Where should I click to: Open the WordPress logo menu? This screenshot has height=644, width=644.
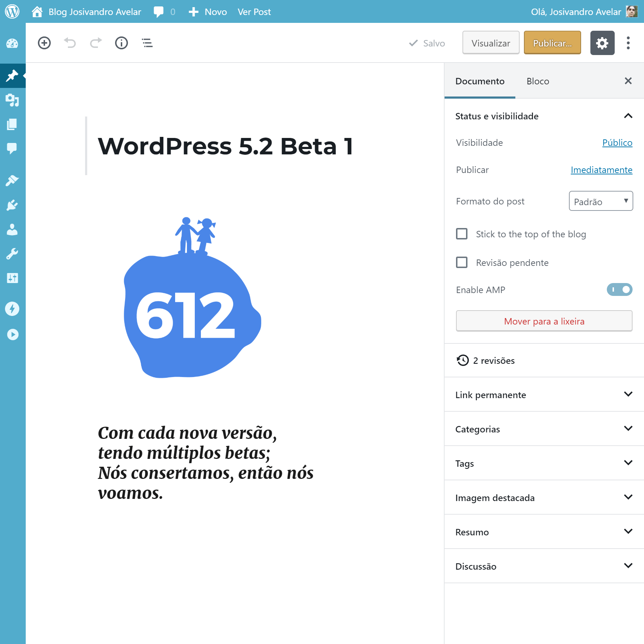coord(12,11)
